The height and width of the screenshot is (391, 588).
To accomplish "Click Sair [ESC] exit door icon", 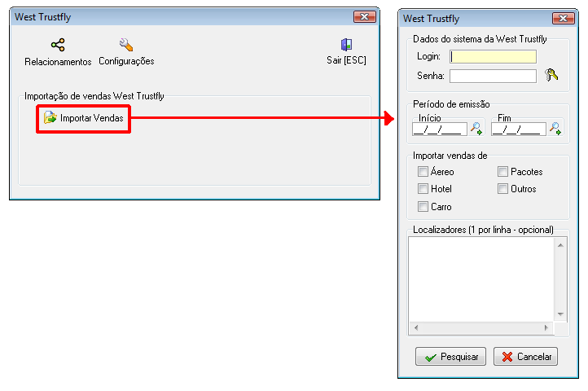I will (346, 45).
